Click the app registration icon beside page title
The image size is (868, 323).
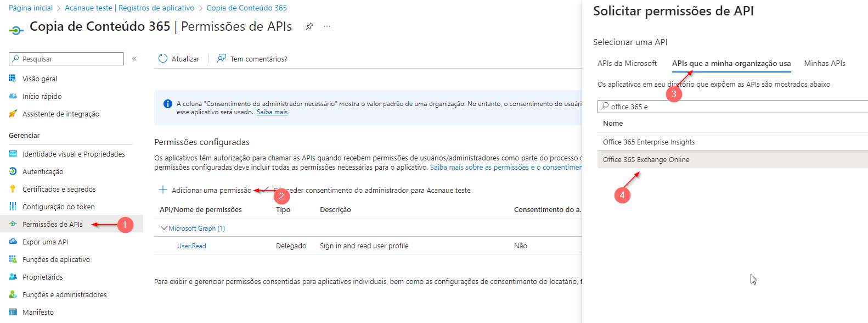coord(16,30)
